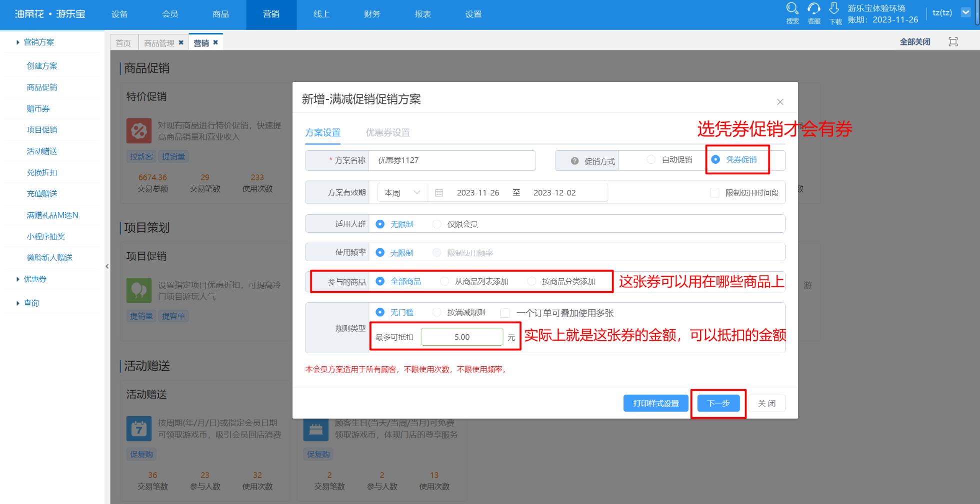
Task: Click the 项目促销 green balloon icon
Action: tap(138, 290)
